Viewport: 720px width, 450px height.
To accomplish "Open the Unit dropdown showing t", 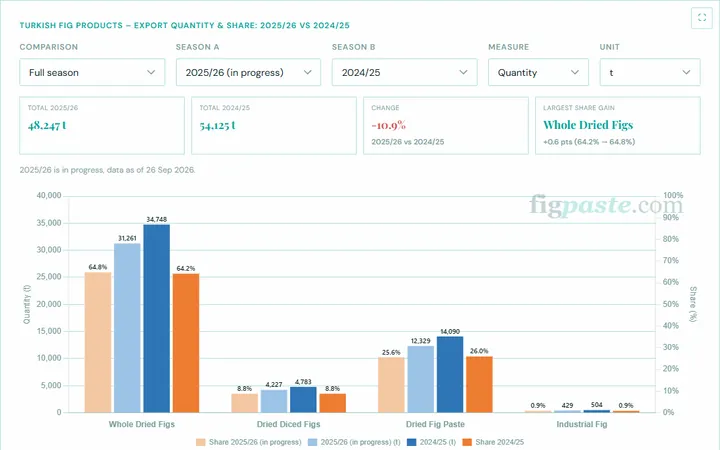I will 650,72.
